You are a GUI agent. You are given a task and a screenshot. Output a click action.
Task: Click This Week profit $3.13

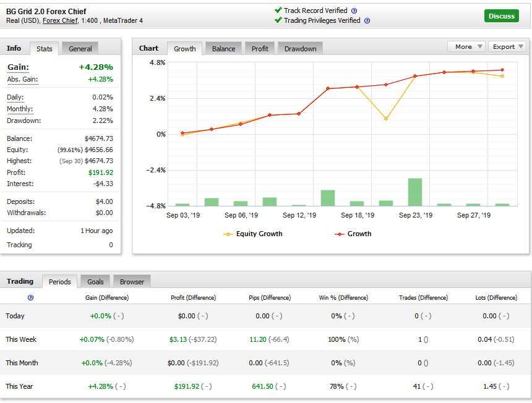pyautogui.click(x=178, y=339)
